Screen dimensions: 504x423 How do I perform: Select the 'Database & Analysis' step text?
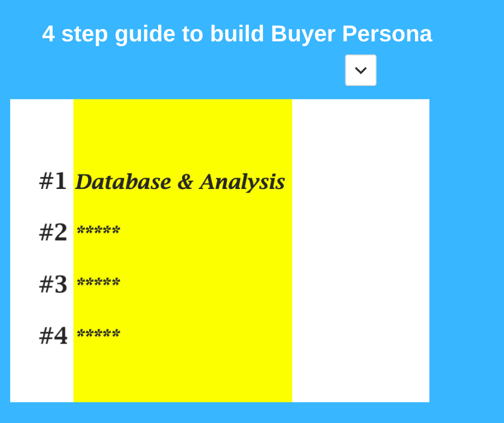pos(180,182)
